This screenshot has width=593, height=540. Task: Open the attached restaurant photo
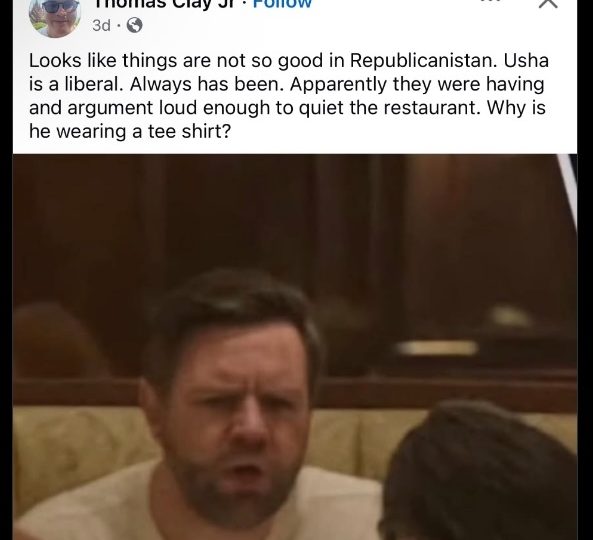click(295, 347)
